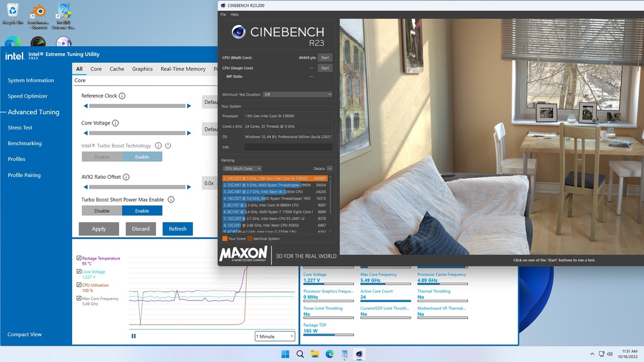The width and height of the screenshot is (644, 362).
Task: Click the Reference Clock slider track
Action: 137,106
